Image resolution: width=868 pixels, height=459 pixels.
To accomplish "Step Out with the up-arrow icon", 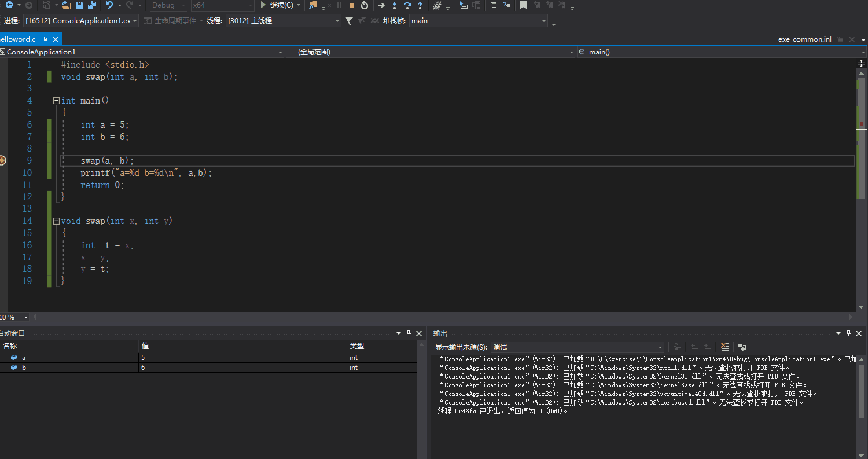I will (420, 5).
